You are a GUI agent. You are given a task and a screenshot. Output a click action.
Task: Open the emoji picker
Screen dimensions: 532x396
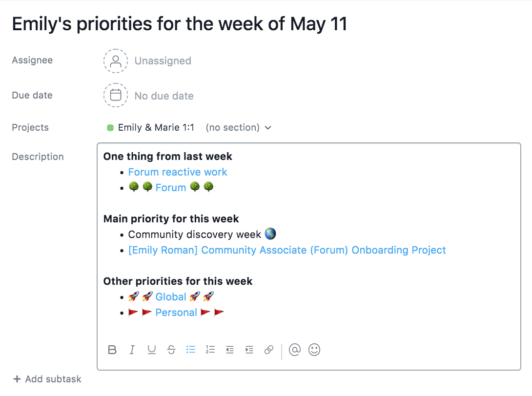click(315, 350)
